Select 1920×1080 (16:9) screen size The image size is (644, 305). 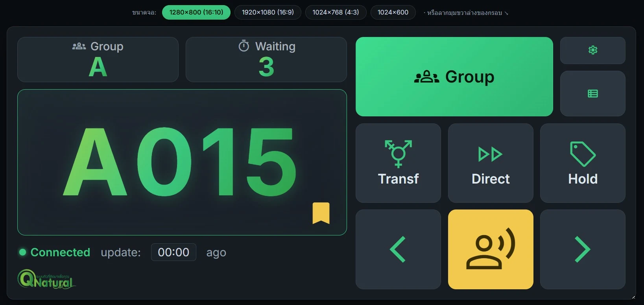click(x=268, y=12)
